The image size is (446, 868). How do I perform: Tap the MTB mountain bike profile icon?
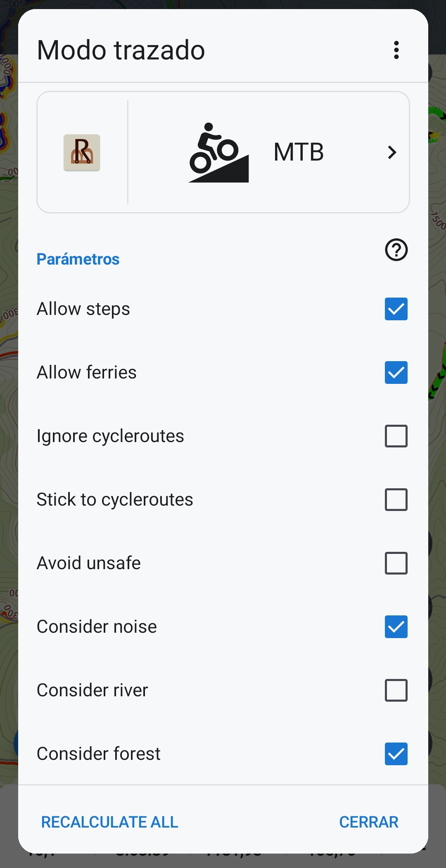(218, 153)
